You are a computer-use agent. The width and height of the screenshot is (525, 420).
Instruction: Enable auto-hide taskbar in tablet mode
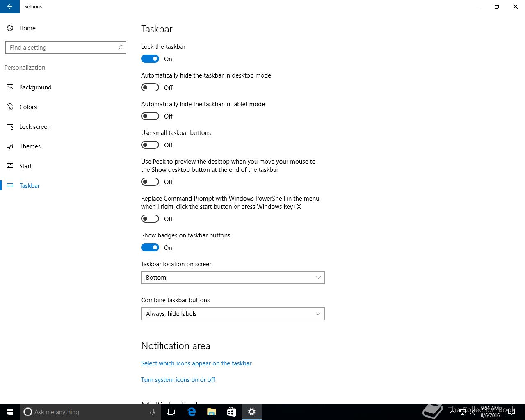[x=150, y=116]
